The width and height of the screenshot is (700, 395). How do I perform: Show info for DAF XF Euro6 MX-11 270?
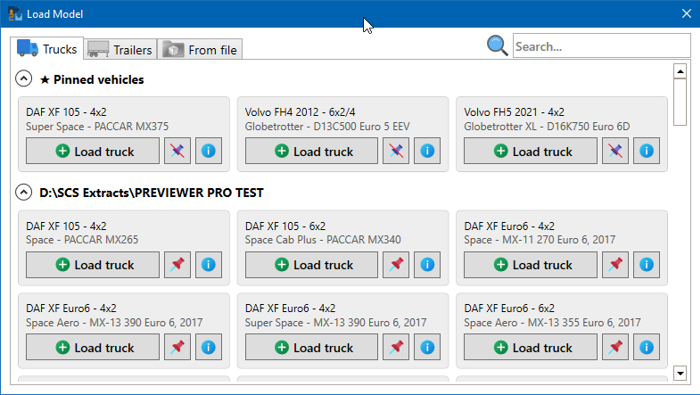click(646, 265)
